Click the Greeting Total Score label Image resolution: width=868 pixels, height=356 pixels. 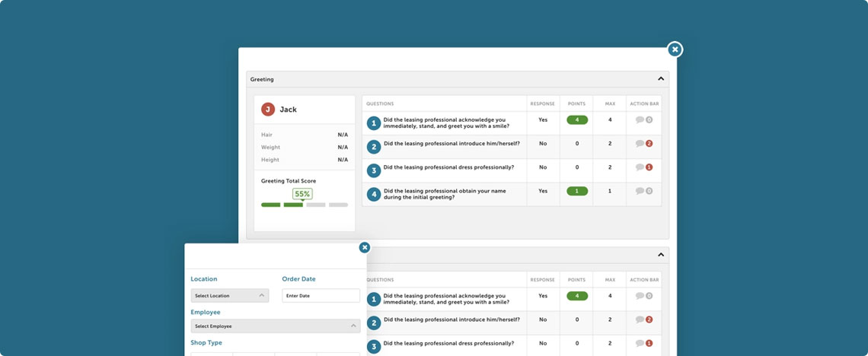289,181
